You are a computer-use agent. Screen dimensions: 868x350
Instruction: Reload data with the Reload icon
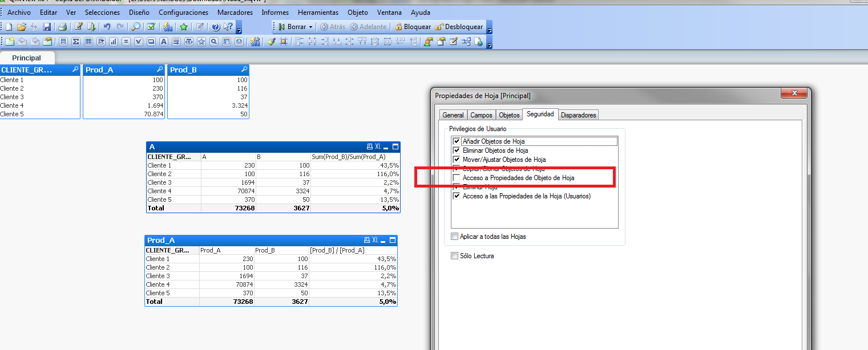click(91, 27)
